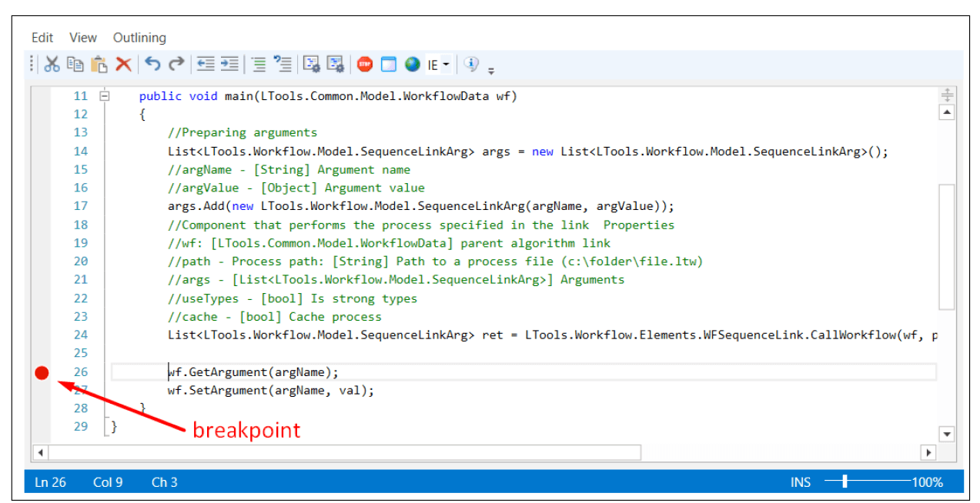980x503 pixels.
Task: Click the Copy icon in toolbar
Action: pyautogui.click(x=75, y=65)
